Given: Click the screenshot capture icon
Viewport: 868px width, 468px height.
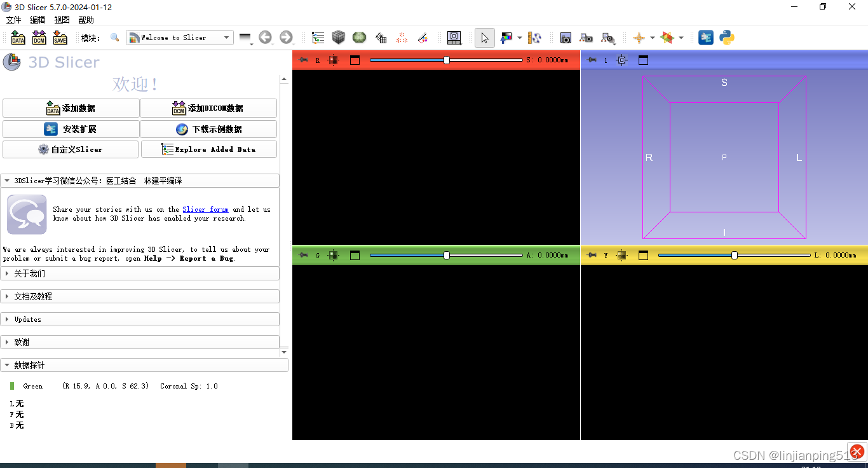Looking at the screenshot, I should pyautogui.click(x=565, y=38).
